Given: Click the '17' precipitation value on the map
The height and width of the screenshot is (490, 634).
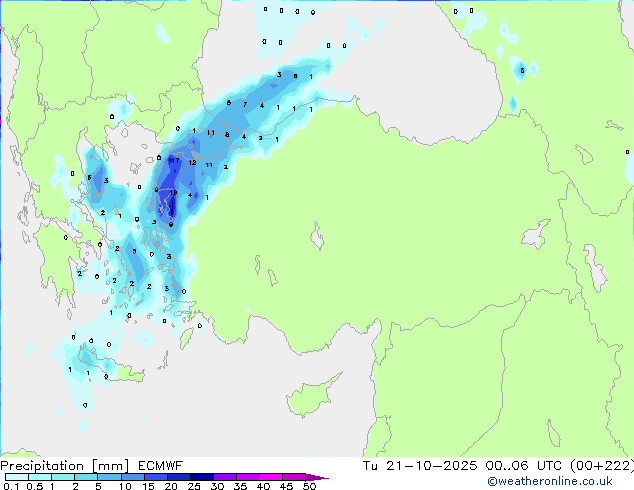Looking at the screenshot, I should tap(175, 161).
